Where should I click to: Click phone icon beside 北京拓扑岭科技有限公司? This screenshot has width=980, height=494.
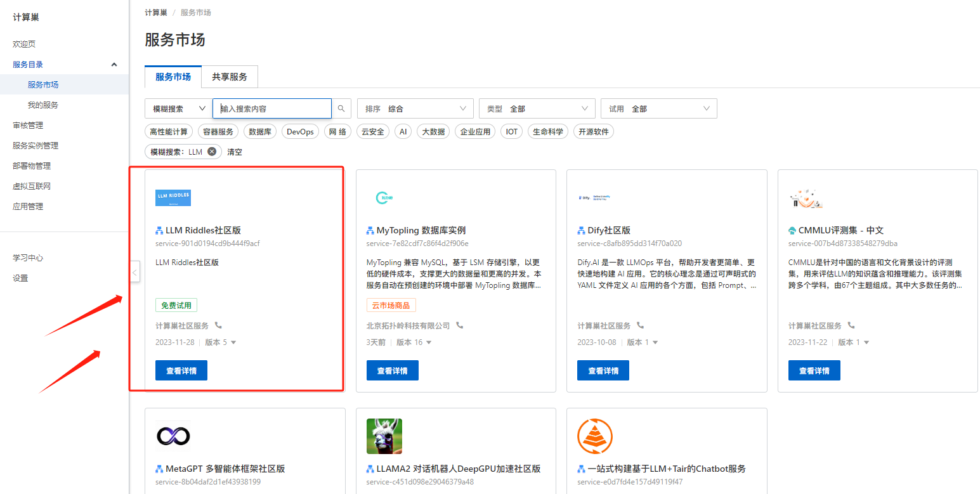coord(460,325)
